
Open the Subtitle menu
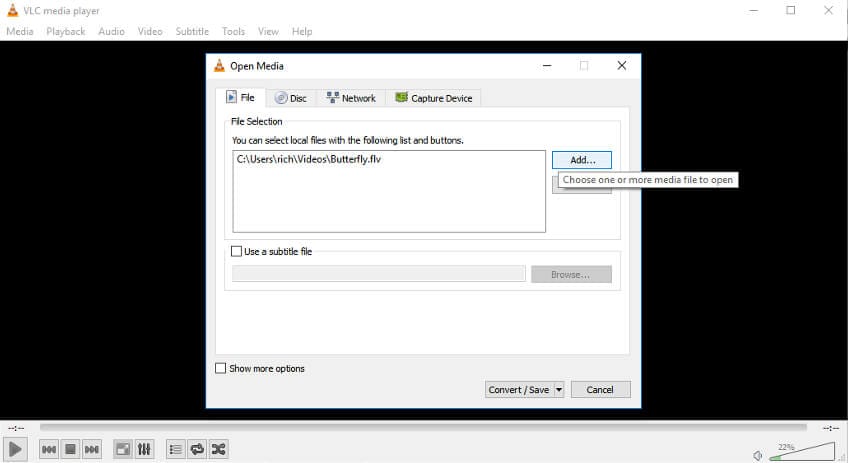pos(192,31)
